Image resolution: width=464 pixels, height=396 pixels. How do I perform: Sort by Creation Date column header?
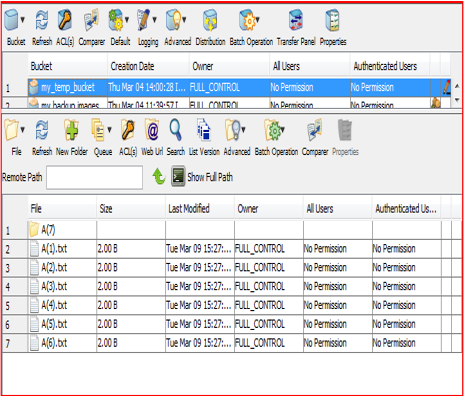click(x=149, y=66)
